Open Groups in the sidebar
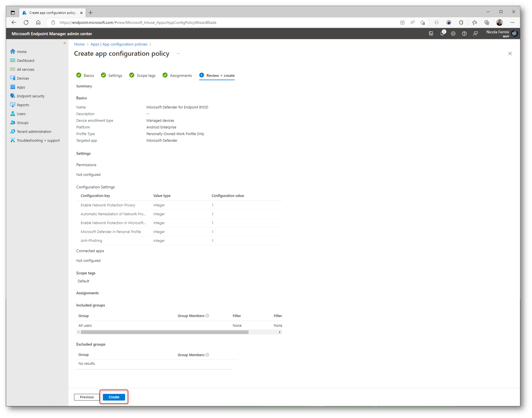The height and width of the screenshot is (418, 532). [22, 123]
